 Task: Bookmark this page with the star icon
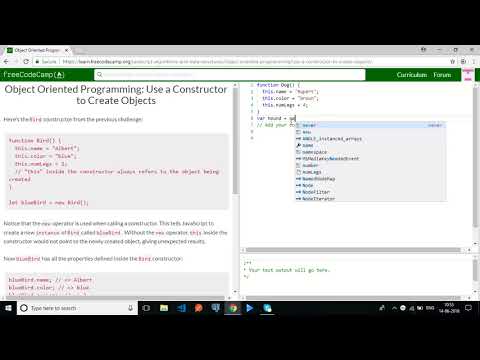452,62
